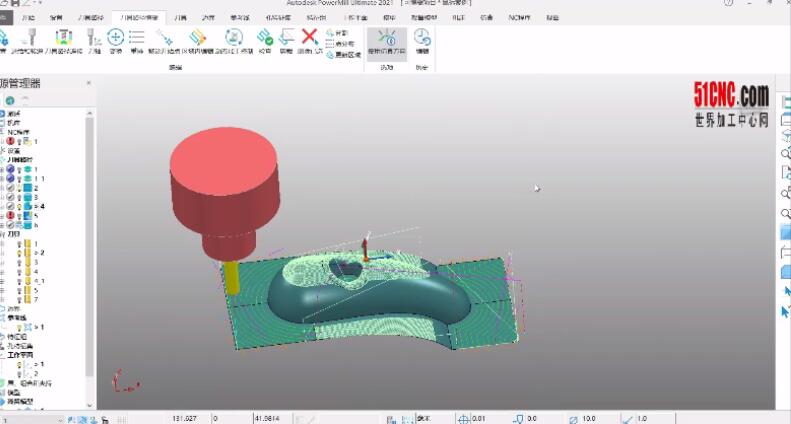
Task: Click the clock history icon in ribbon
Action: [x=422, y=38]
